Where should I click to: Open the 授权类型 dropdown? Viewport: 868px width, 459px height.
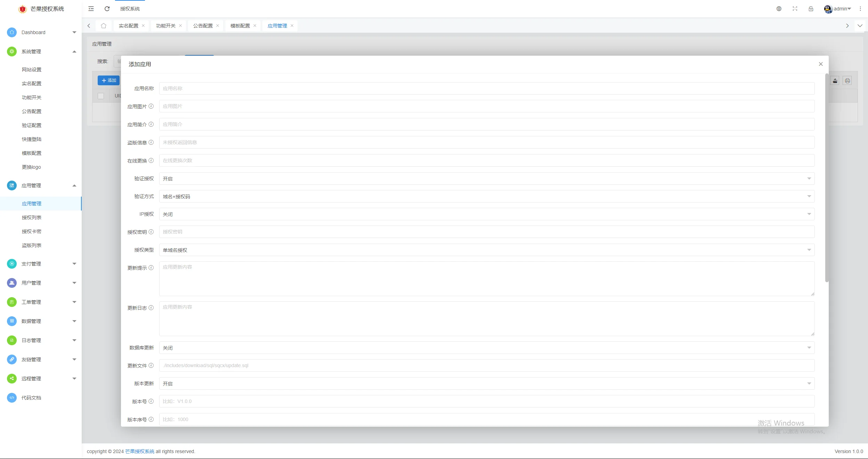pyautogui.click(x=487, y=250)
